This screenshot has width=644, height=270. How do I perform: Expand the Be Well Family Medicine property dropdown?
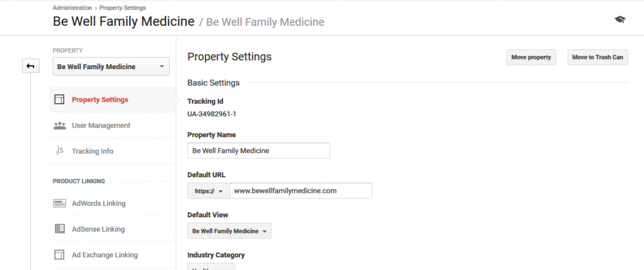click(x=111, y=67)
